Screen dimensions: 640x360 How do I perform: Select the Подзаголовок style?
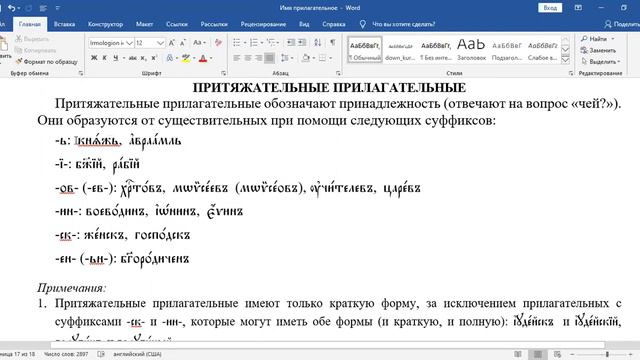507,50
